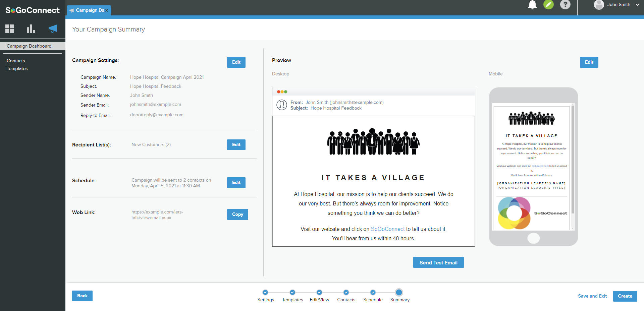Go to the Templates step marker
The image size is (644, 311).
pyautogui.click(x=292, y=292)
